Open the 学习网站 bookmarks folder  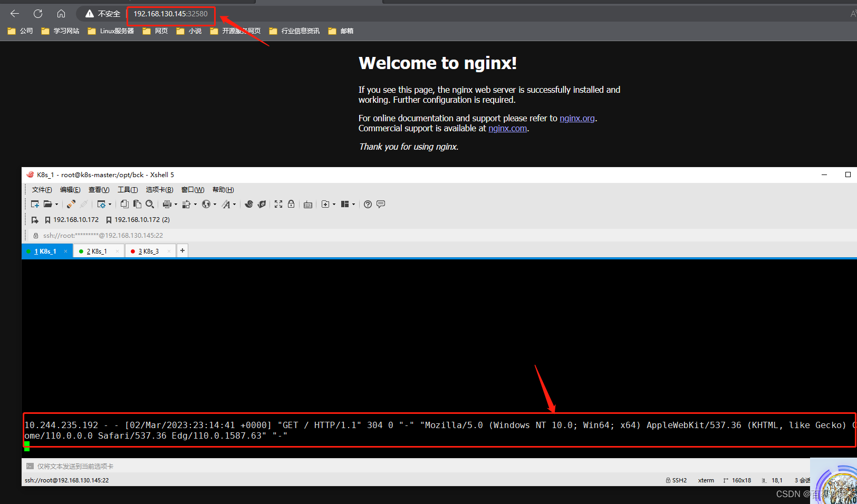(x=60, y=31)
